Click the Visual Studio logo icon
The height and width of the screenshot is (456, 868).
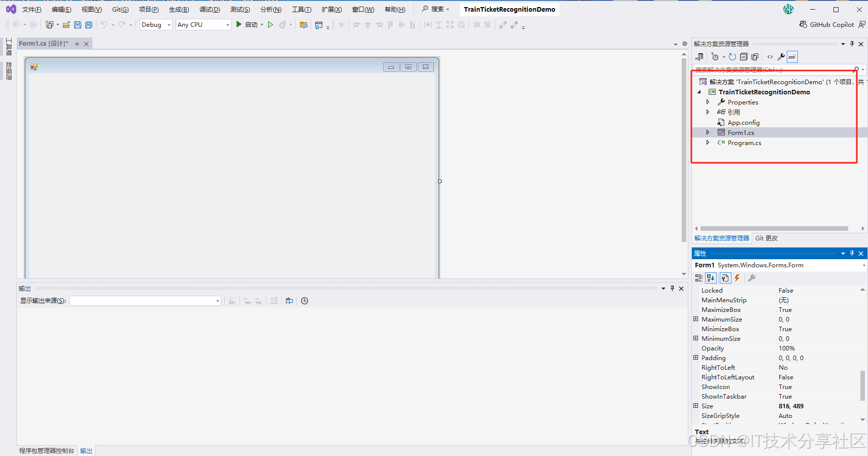click(x=11, y=9)
